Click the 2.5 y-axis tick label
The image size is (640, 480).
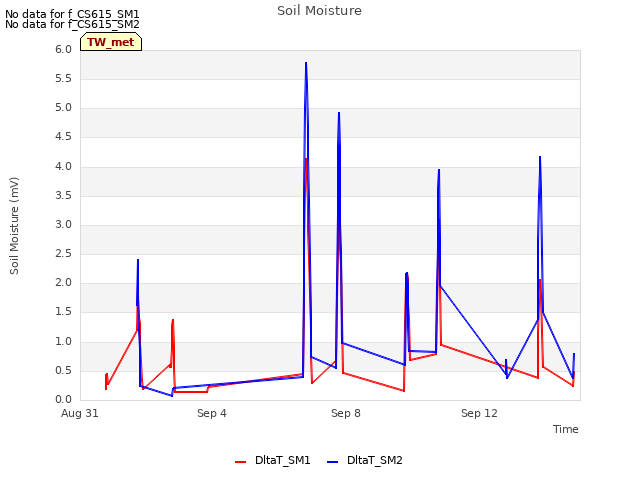63,254
